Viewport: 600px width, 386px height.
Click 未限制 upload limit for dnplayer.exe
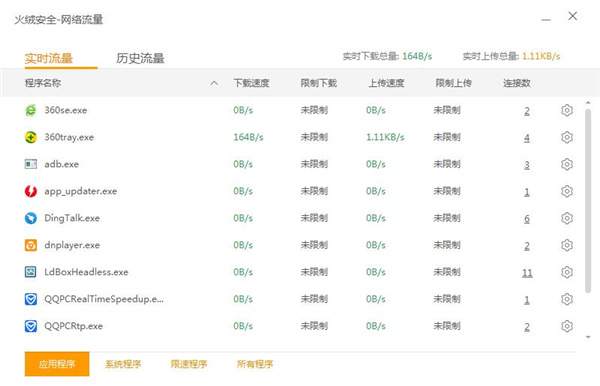point(447,245)
